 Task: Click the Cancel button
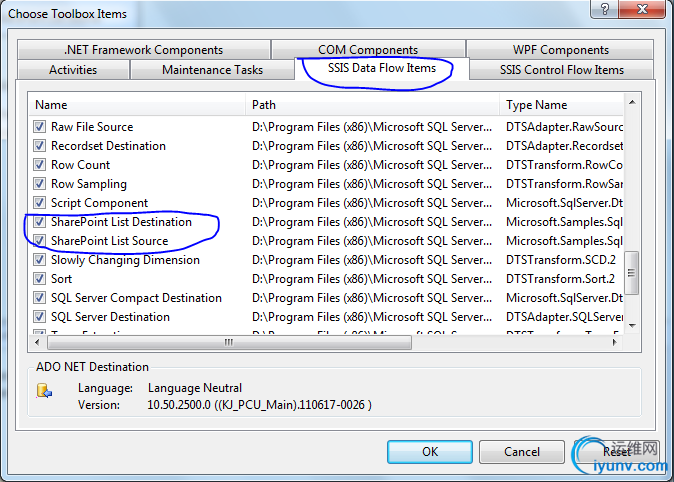(522, 452)
